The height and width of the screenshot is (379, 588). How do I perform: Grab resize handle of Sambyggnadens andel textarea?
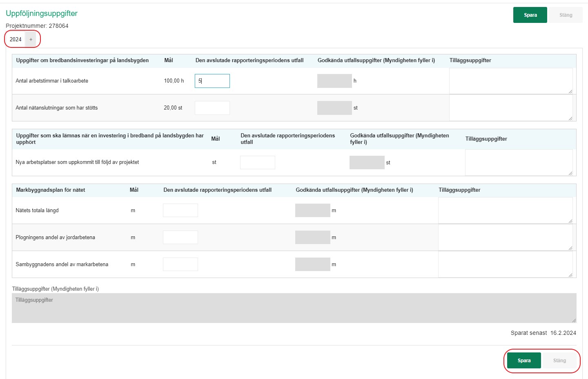[x=570, y=275]
